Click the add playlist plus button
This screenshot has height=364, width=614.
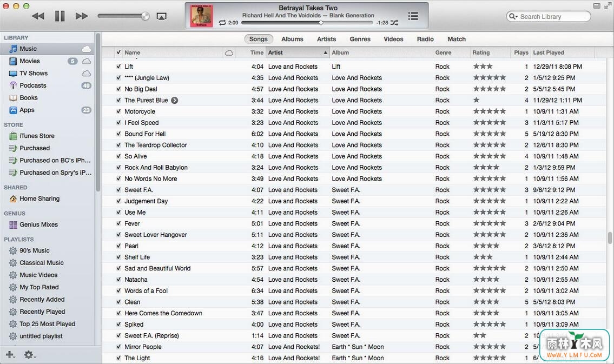pyautogui.click(x=10, y=355)
